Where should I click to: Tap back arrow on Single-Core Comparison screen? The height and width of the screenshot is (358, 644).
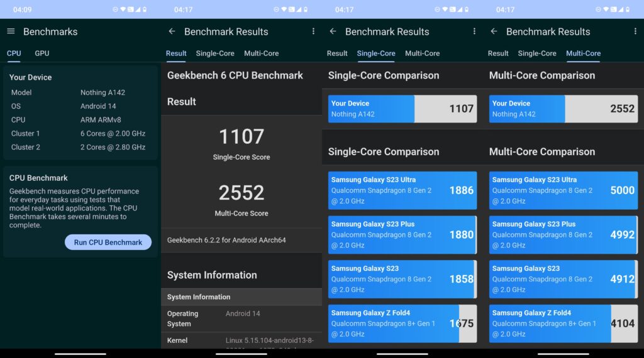333,31
